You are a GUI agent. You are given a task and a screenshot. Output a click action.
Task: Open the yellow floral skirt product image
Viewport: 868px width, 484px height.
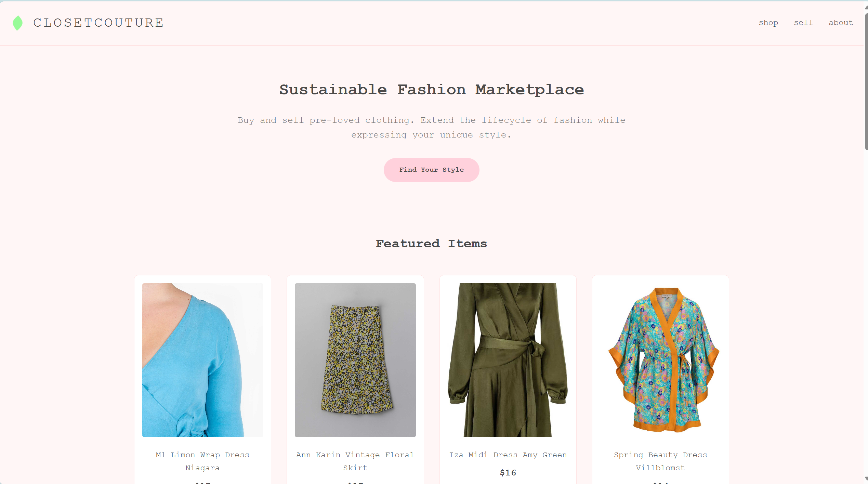coord(355,360)
